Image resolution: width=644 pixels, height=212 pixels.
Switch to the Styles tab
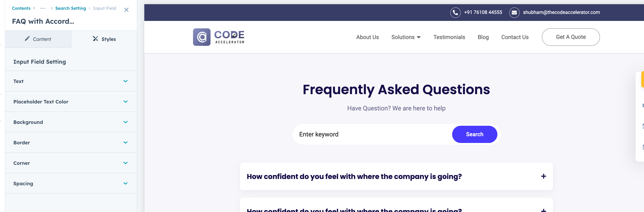[104, 39]
